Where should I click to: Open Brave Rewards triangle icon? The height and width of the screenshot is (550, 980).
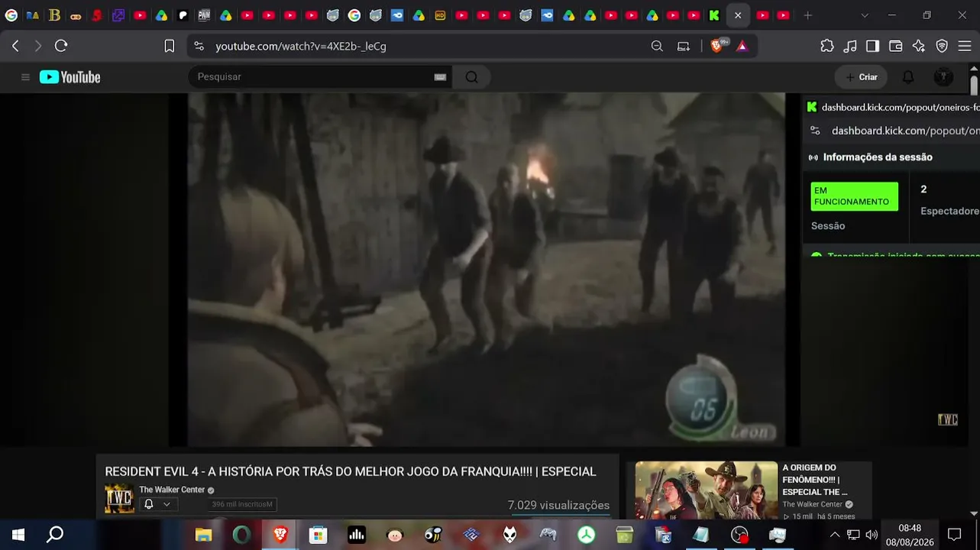click(742, 46)
